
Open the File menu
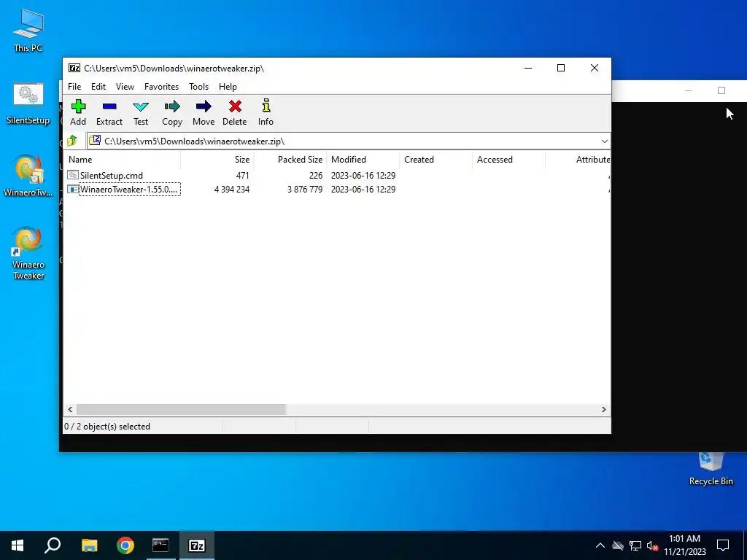click(74, 87)
